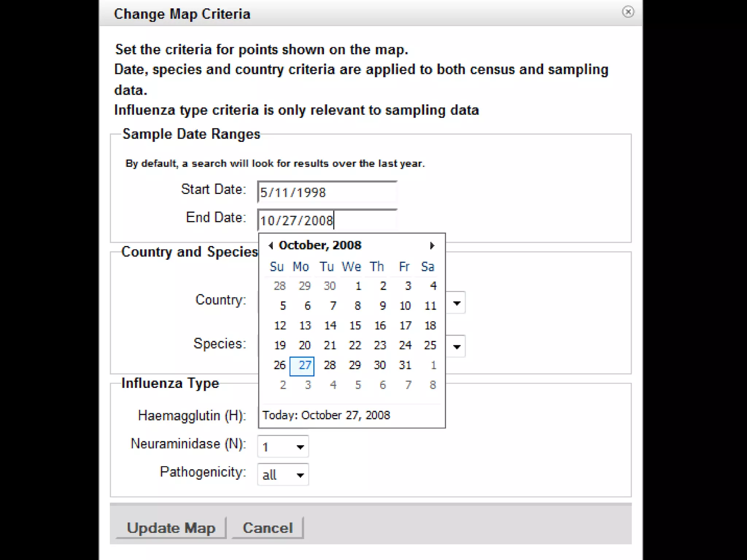
Task: Click Today: October 27, 2008 link
Action: coord(326,415)
